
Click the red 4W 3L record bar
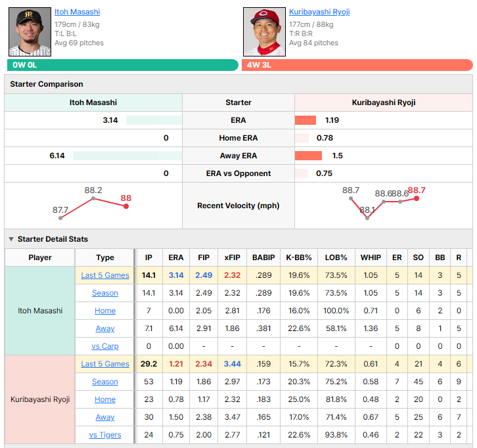coord(357,65)
